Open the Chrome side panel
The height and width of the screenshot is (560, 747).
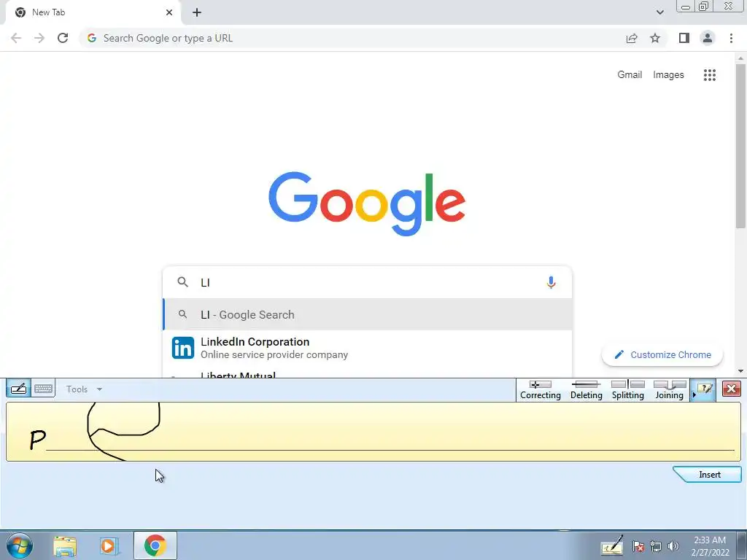[684, 38]
